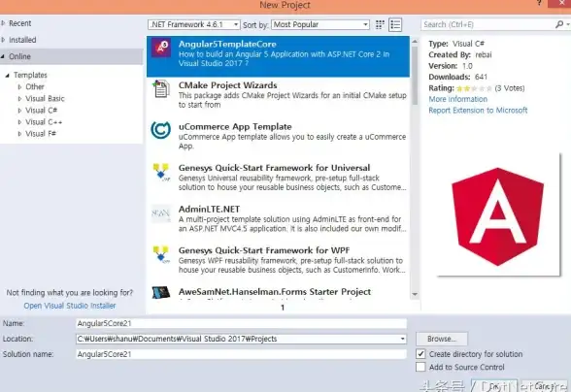
Task: Click the Genesys Quick-Start Universal icon
Action: pos(161,172)
